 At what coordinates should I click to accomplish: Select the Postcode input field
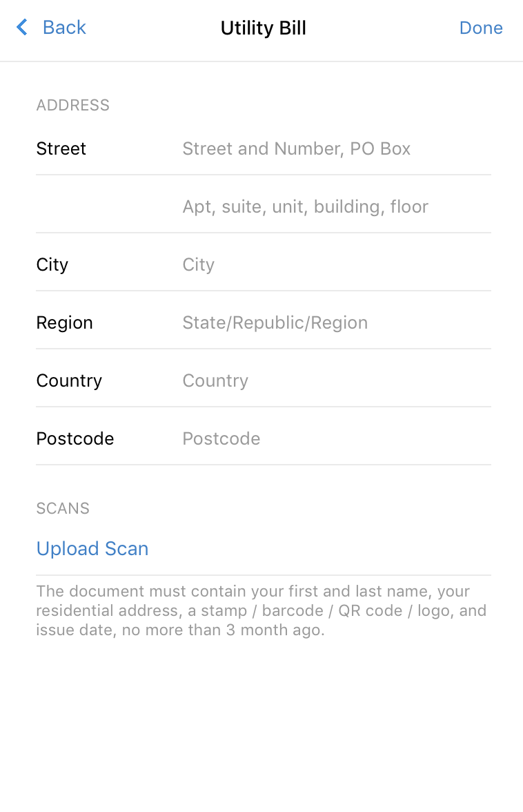[x=336, y=438]
